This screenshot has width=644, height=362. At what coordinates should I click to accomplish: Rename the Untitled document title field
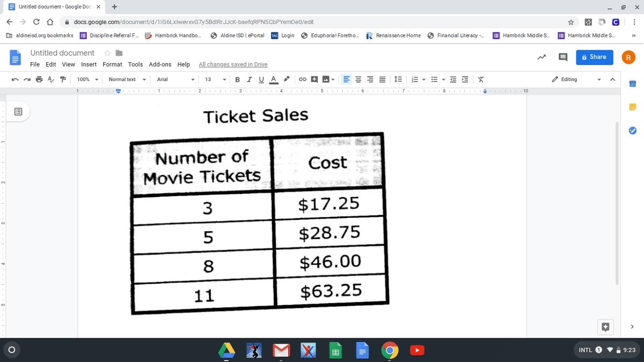[62, 53]
